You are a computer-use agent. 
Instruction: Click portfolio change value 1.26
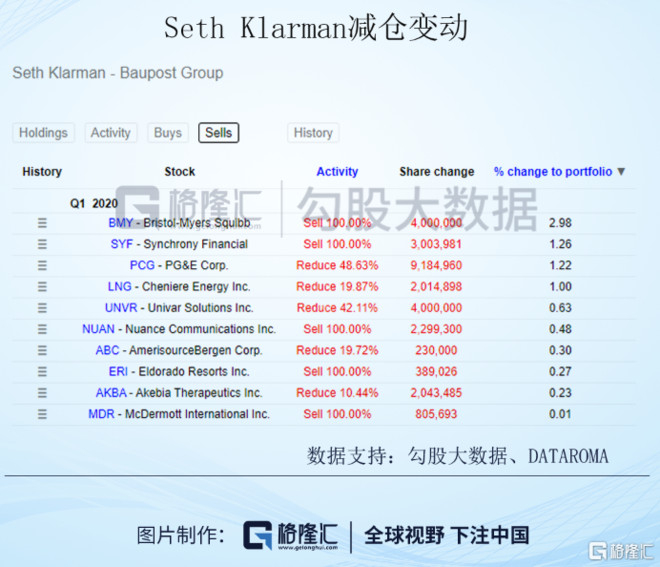click(x=560, y=244)
